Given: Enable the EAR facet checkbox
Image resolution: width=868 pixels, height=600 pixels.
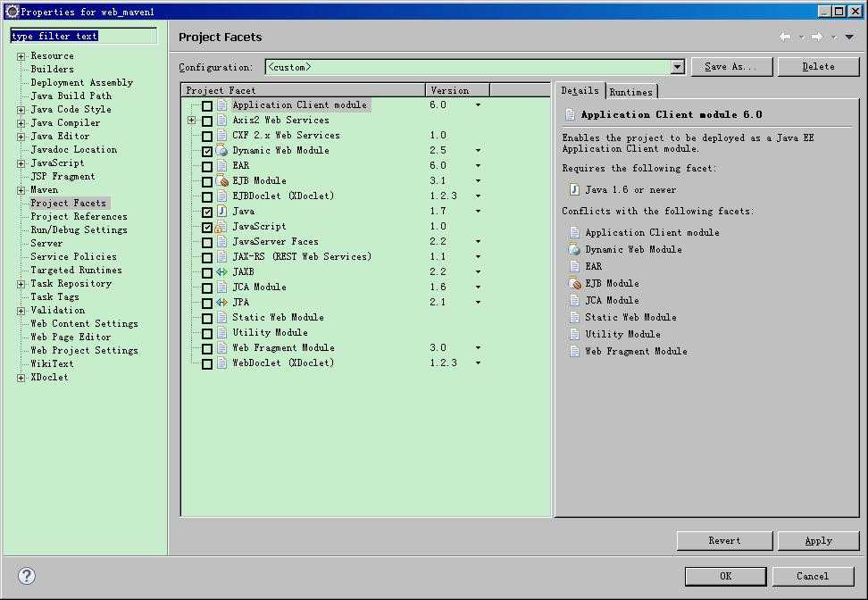Looking at the screenshot, I should point(207,166).
